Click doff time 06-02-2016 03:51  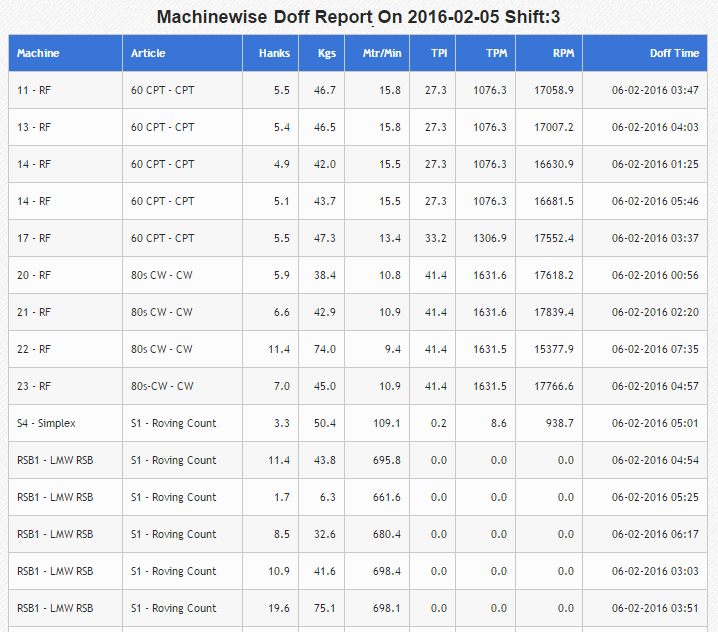tap(655, 608)
